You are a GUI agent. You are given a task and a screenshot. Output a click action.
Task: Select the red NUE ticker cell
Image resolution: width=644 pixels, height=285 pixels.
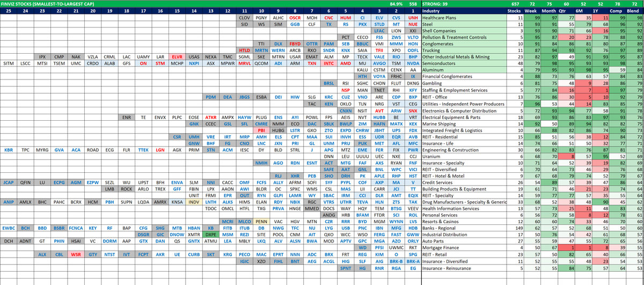[413, 24]
